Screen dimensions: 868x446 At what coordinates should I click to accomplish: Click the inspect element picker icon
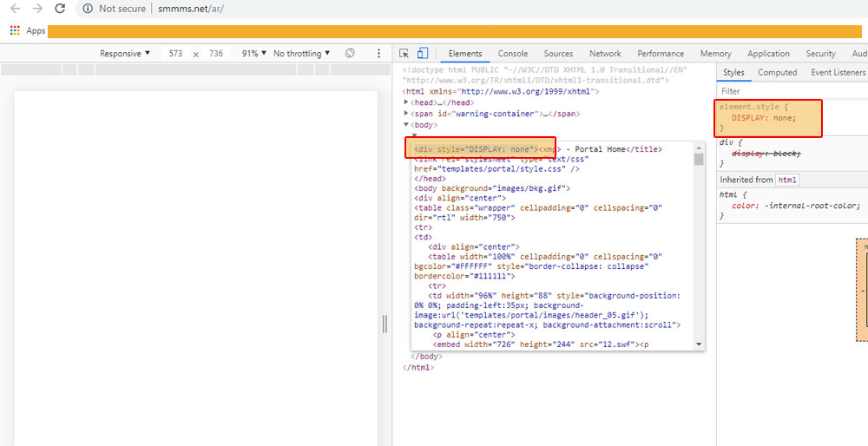click(405, 54)
